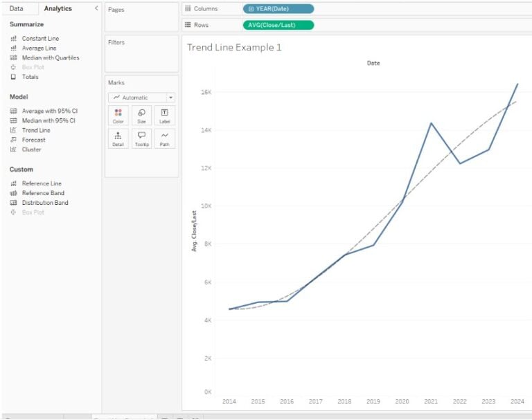
Task: Select Trend Line in the Model section
Action: point(35,130)
